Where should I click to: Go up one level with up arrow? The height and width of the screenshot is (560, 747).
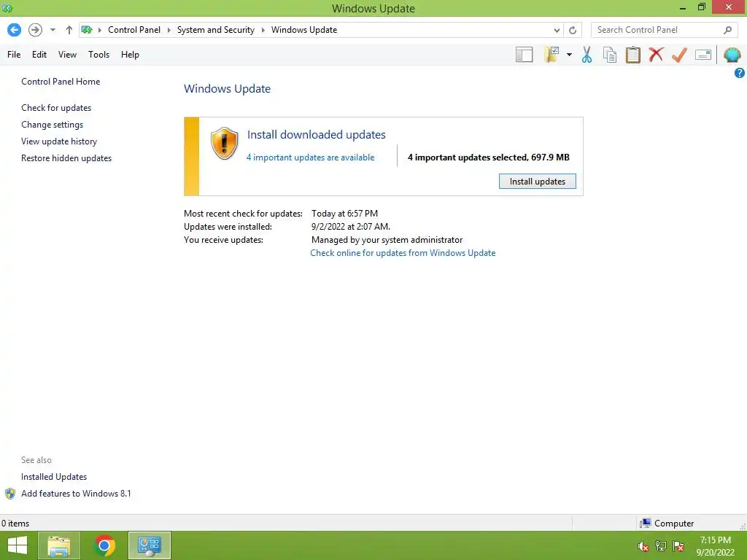69,30
